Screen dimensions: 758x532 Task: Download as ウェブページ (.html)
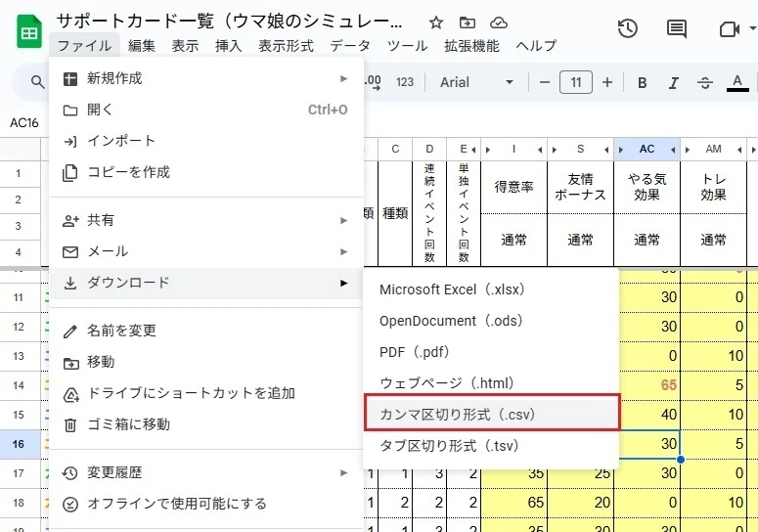tap(491, 383)
